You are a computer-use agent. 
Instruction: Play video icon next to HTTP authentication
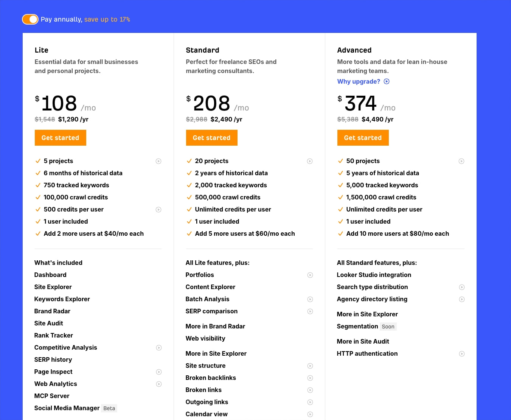462,354
